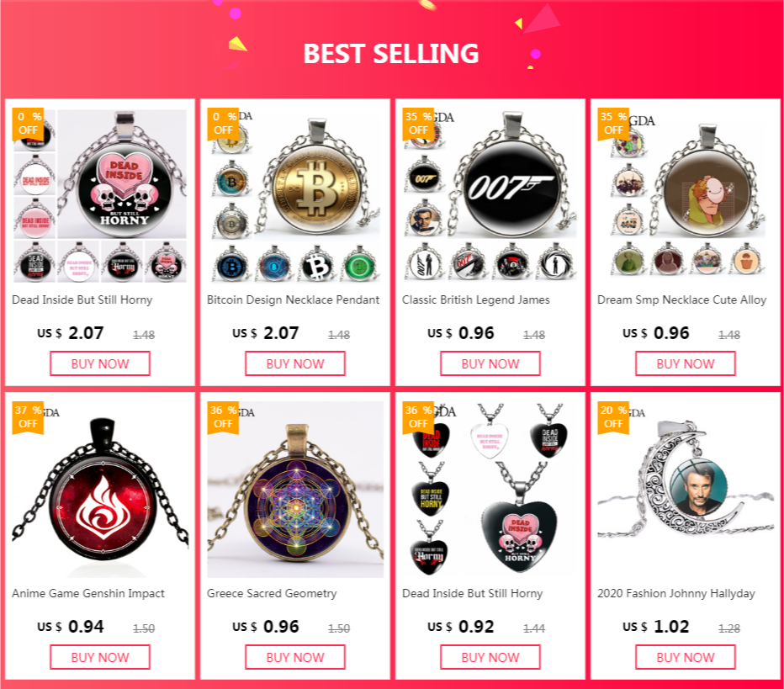The image size is (784, 689).
Task: Open the Dream Smp brown pendant image
Action: click(686, 196)
